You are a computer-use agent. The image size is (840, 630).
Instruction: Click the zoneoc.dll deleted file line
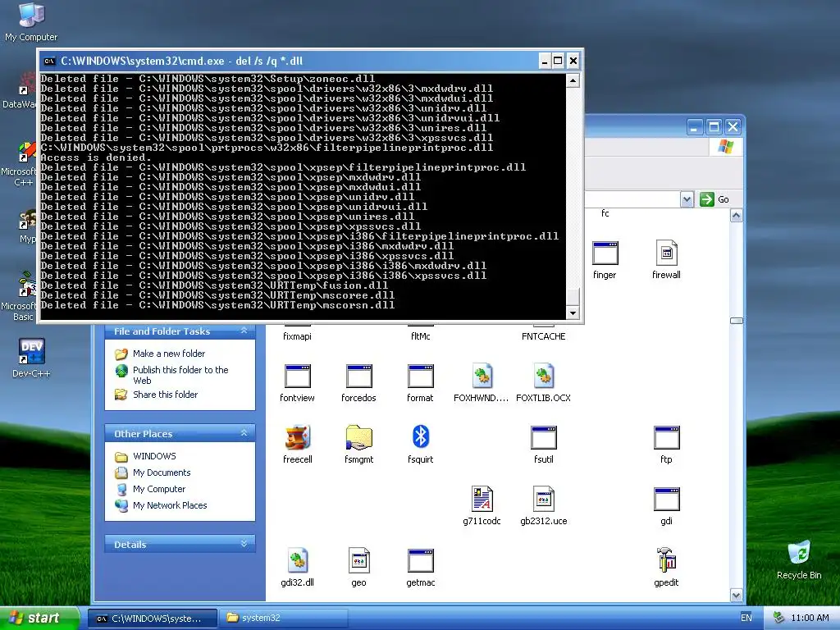208,79
